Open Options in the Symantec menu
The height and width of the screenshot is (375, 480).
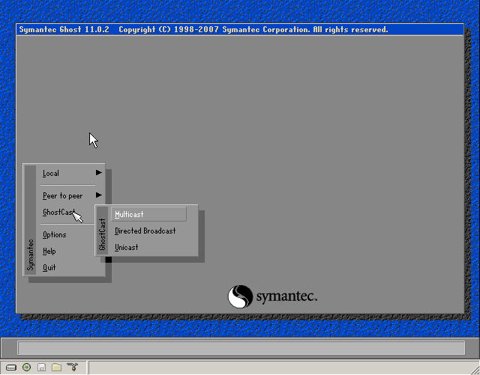point(54,235)
